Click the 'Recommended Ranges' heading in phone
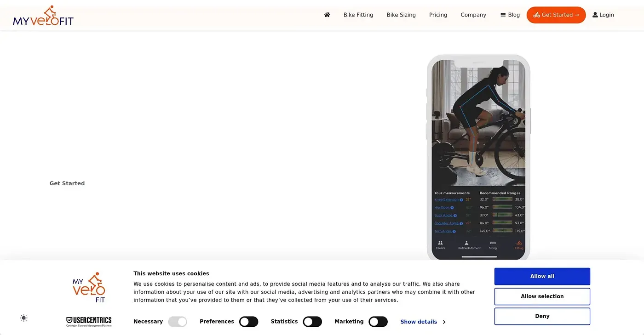The image size is (644, 335). coord(500,193)
